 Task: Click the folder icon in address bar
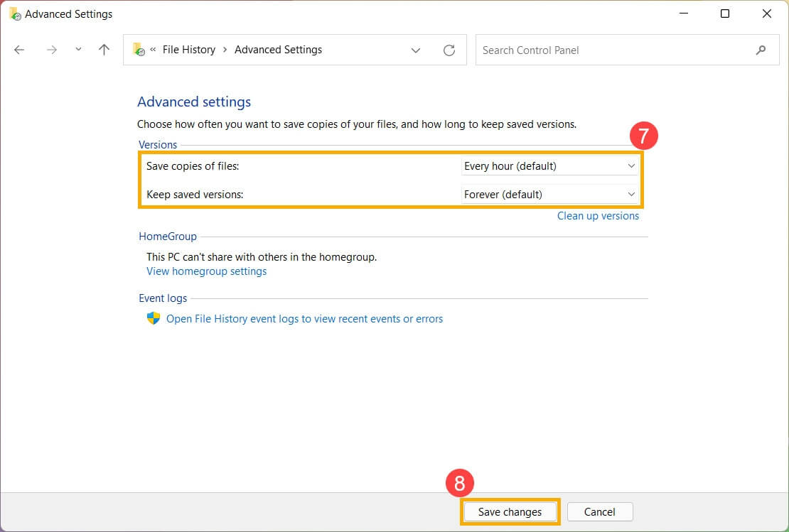point(139,50)
